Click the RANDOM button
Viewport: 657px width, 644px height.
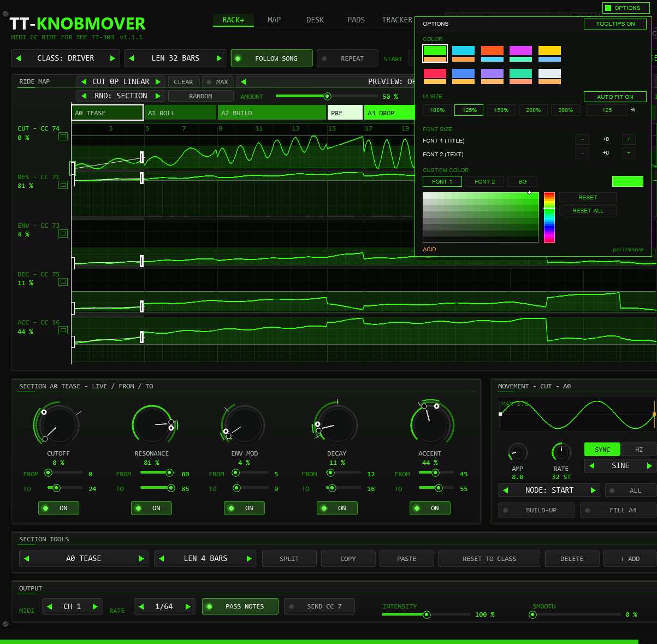coord(201,96)
